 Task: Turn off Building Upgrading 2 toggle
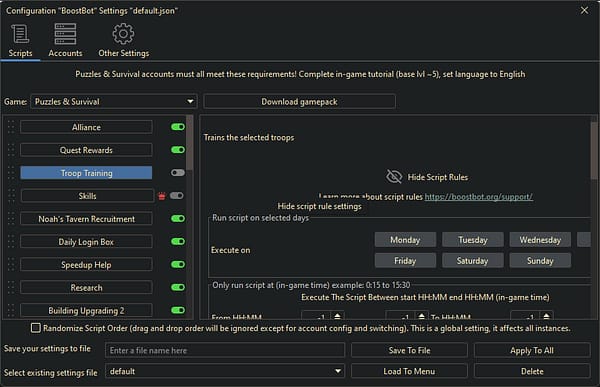click(x=178, y=310)
